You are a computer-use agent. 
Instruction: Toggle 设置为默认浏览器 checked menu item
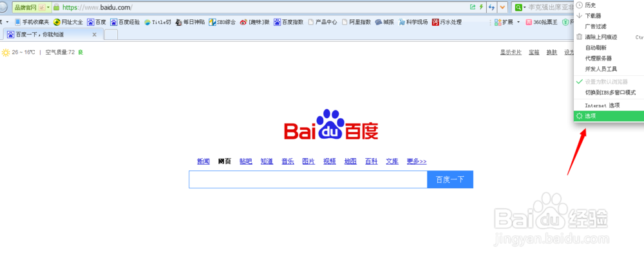[x=609, y=82]
